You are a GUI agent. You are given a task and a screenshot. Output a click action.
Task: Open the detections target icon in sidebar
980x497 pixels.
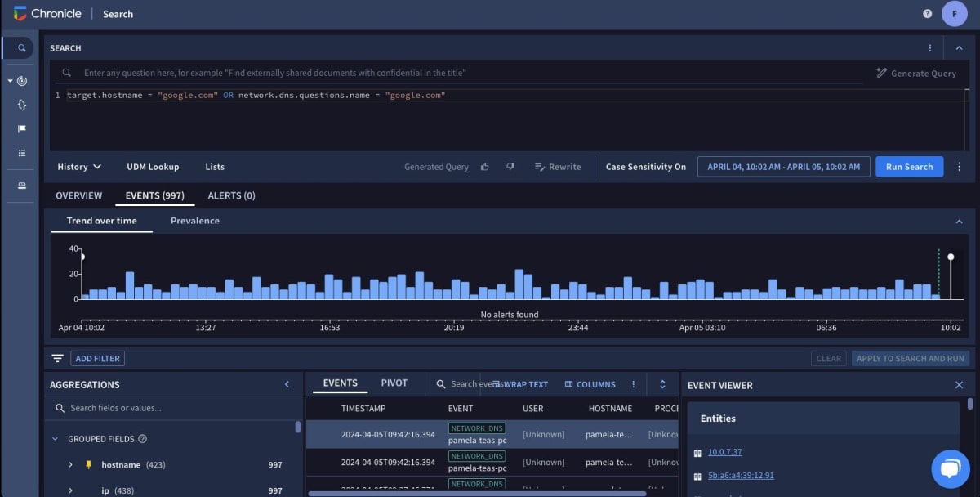[21, 81]
